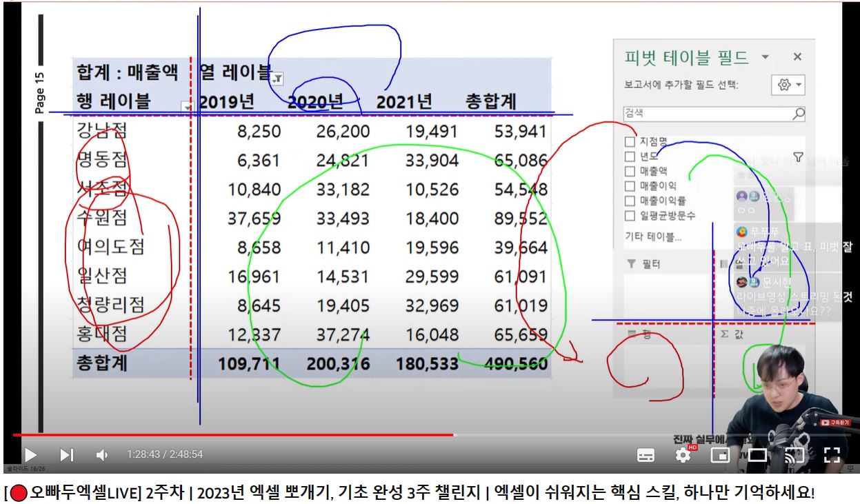Switch to miniplayer mode
This screenshot has width=860, height=504.
[720, 454]
